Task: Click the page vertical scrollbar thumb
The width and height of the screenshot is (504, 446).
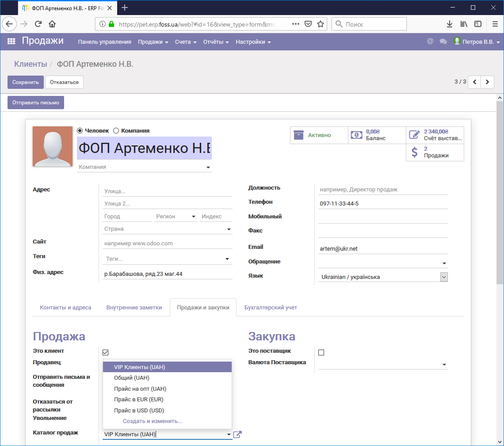Action: tap(500, 192)
